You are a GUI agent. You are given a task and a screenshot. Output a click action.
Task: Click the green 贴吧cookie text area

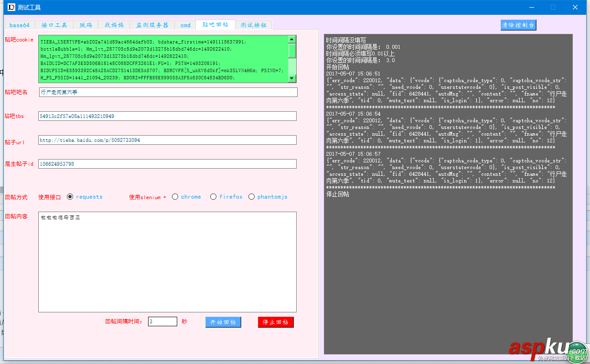click(x=162, y=59)
